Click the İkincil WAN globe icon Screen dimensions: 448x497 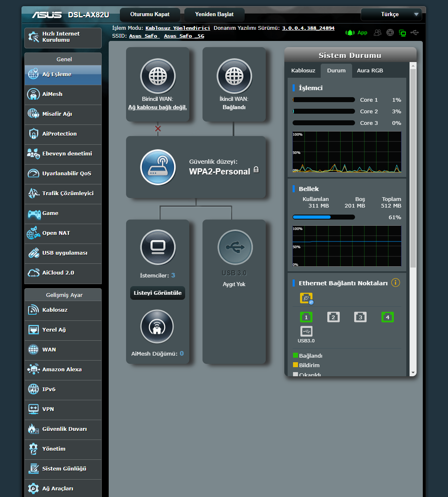tap(234, 76)
